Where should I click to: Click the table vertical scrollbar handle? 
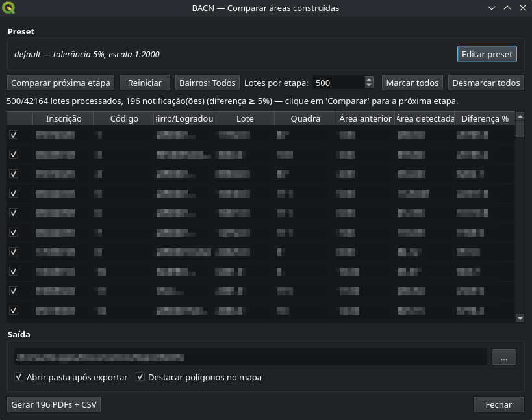[x=520, y=129]
